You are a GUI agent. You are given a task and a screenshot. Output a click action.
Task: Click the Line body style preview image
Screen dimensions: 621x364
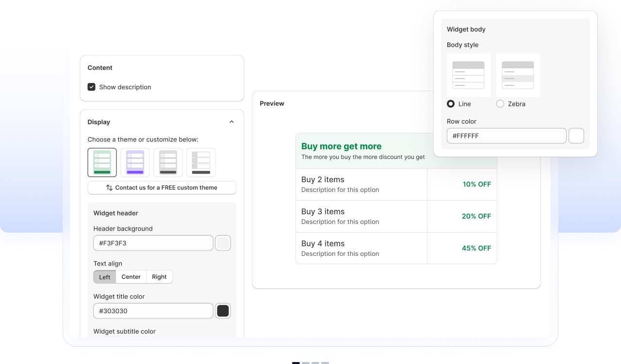468,75
